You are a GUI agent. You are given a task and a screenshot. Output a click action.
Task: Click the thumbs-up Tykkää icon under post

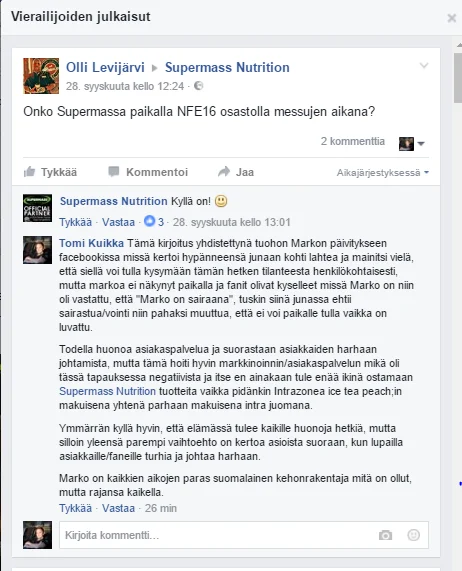(29, 172)
